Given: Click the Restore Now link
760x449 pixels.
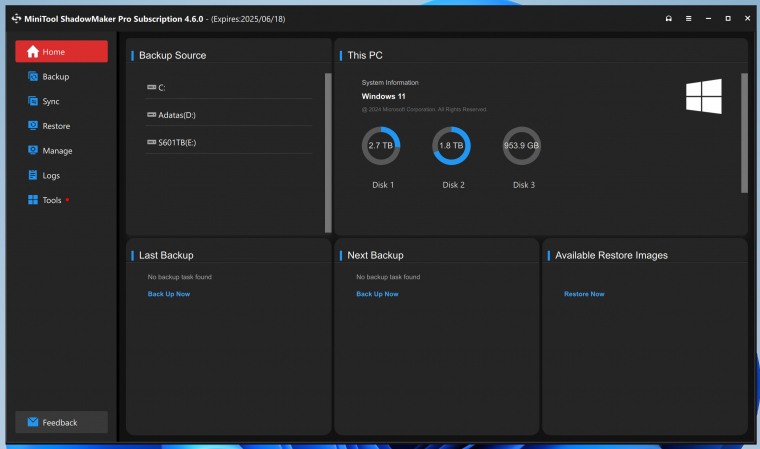Looking at the screenshot, I should 584,294.
